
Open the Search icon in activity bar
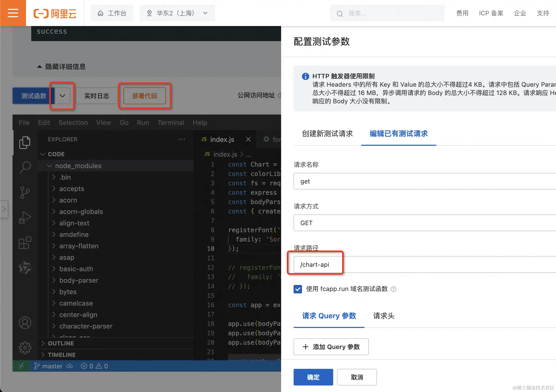(x=25, y=167)
